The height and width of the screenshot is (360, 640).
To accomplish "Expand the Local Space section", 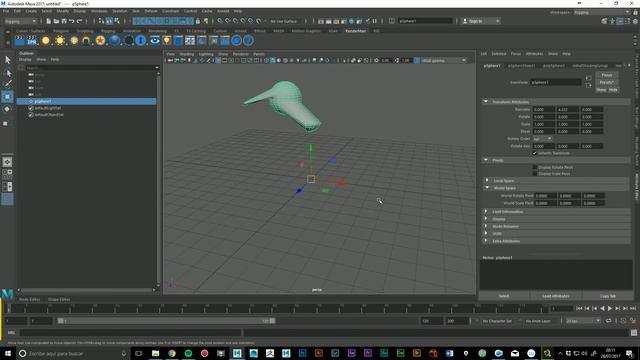I will click(x=487, y=180).
